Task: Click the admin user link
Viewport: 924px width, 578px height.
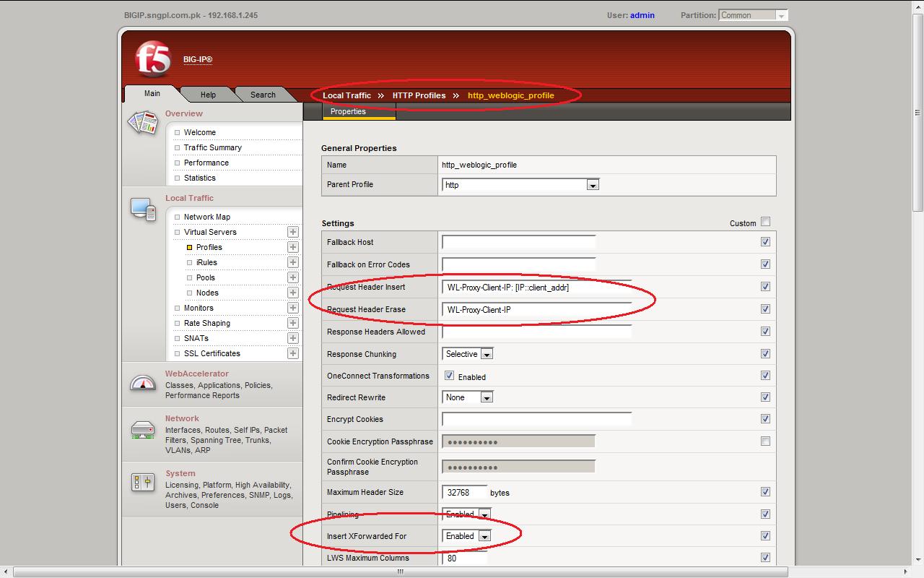Action: (642, 14)
